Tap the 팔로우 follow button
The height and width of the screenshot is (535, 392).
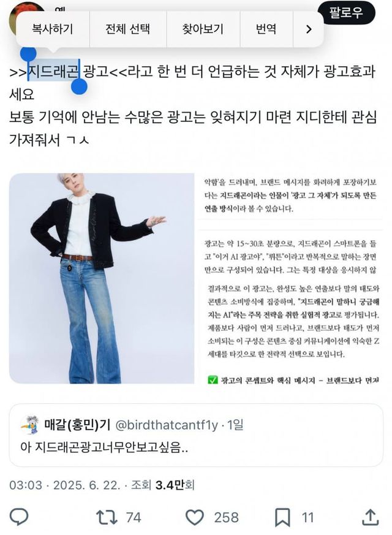[346, 13]
